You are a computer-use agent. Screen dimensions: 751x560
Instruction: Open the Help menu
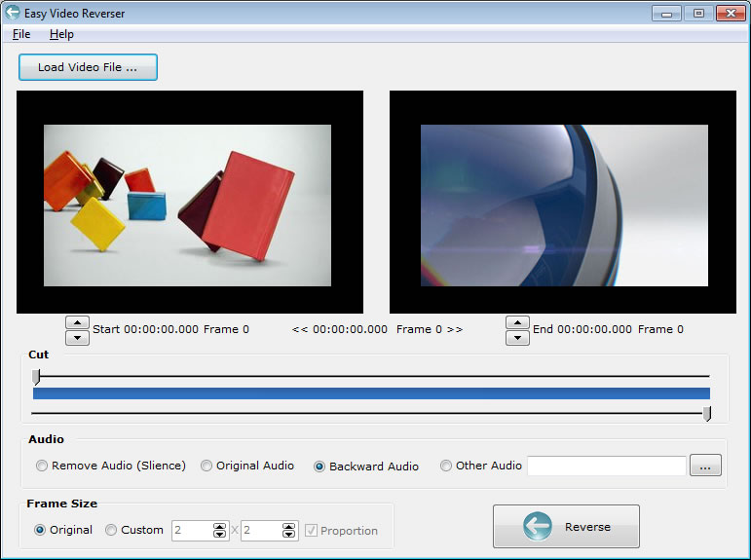(61, 34)
